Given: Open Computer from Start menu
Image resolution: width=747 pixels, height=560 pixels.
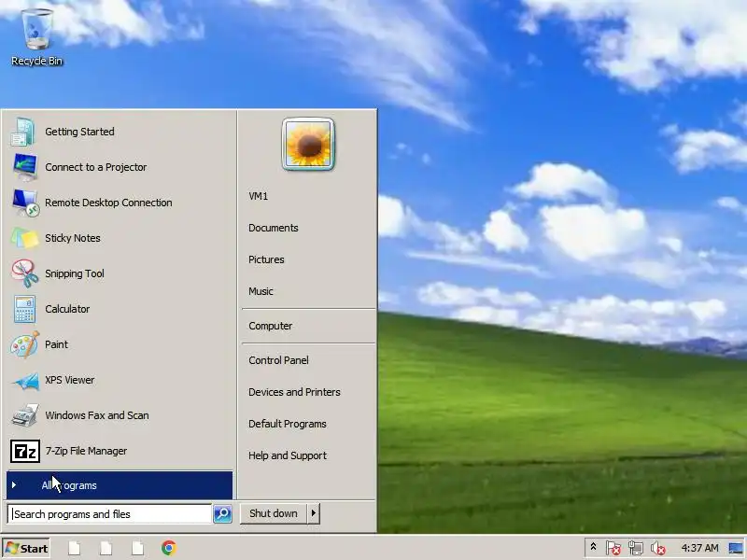Looking at the screenshot, I should click(x=271, y=326).
